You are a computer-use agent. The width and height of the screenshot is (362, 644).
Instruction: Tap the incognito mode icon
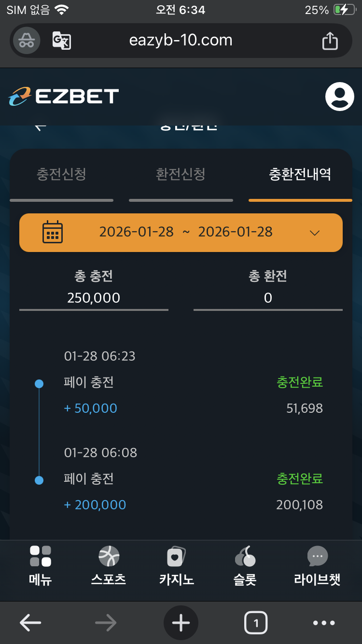point(27,41)
